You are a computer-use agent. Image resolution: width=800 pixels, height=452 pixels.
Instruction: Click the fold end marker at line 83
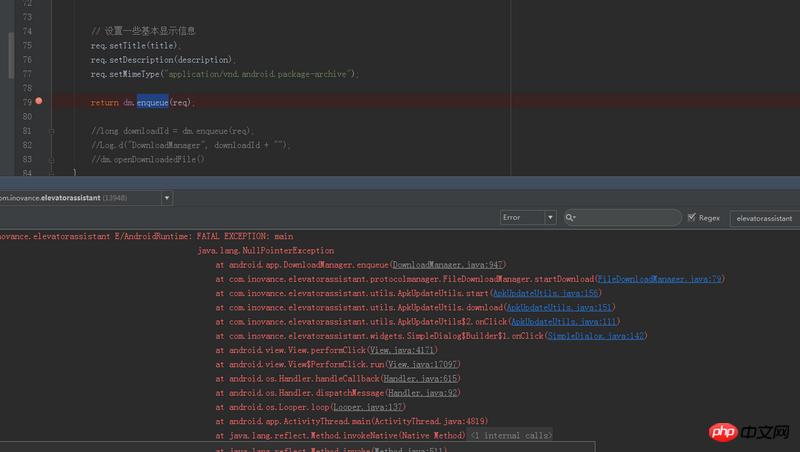(51, 159)
